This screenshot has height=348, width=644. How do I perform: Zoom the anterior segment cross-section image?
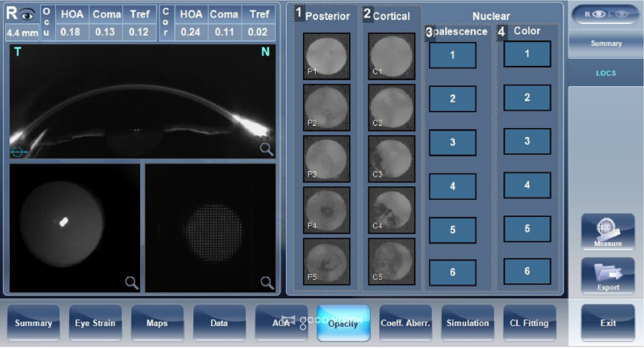click(x=266, y=149)
